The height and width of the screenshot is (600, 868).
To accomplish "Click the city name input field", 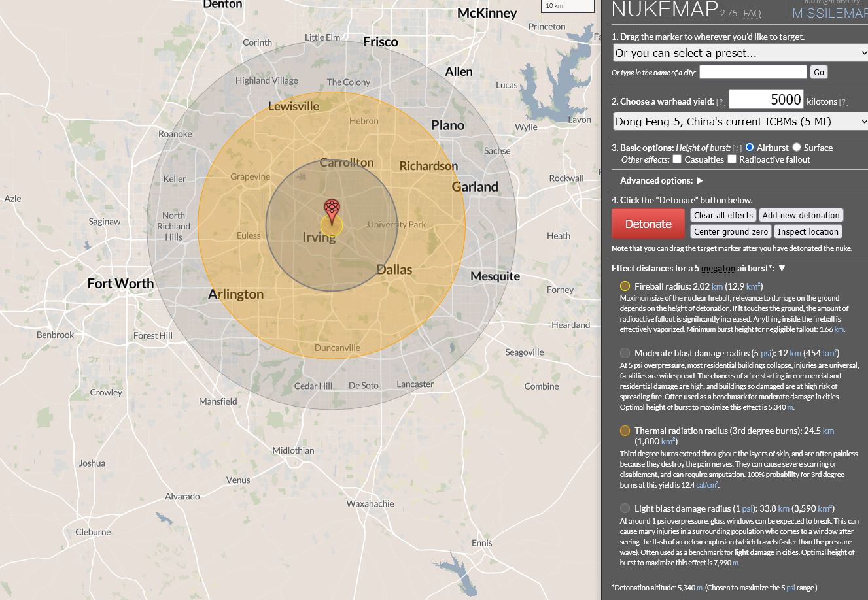I will pos(753,72).
